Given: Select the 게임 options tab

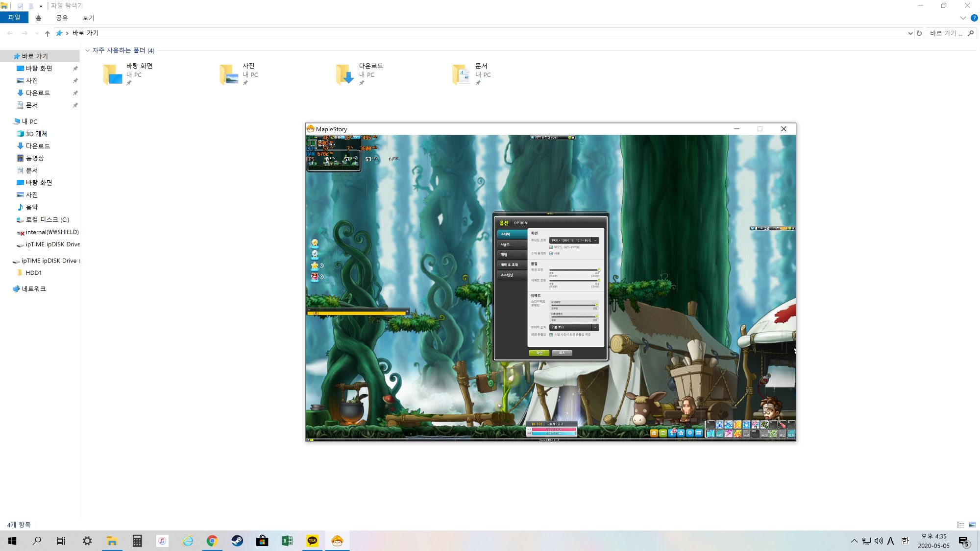Looking at the screenshot, I should coord(512,255).
